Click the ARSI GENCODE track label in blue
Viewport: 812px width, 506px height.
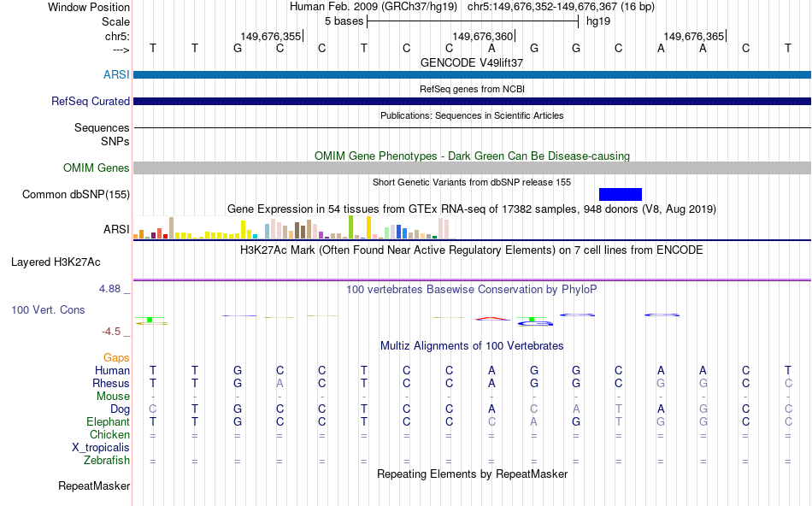(x=116, y=74)
